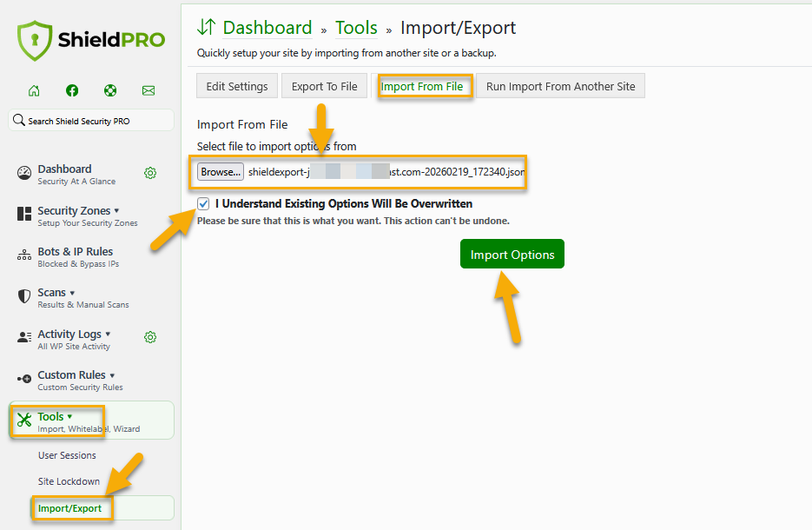Open the email envelope icon
Viewport: 812px width, 530px height.
[x=149, y=90]
